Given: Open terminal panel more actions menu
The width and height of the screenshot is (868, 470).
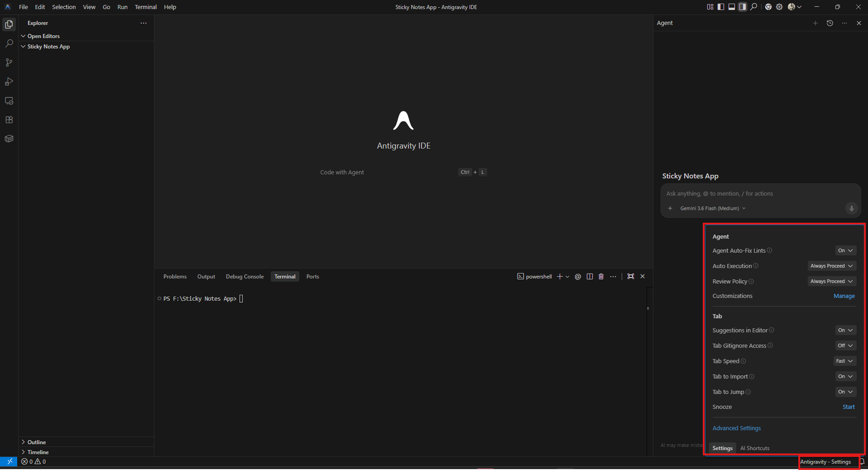Looking at the screenshot, I should click(x=613, y=277).
